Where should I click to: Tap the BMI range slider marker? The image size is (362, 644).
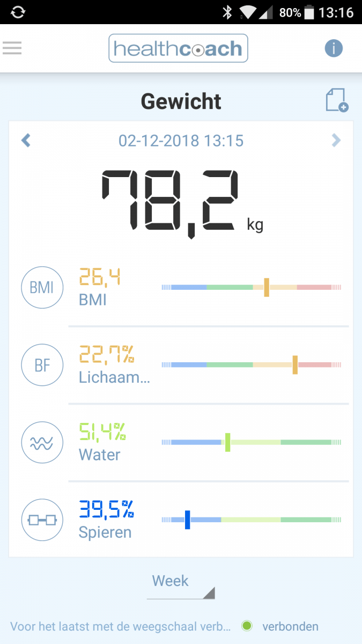coord(266,287)
